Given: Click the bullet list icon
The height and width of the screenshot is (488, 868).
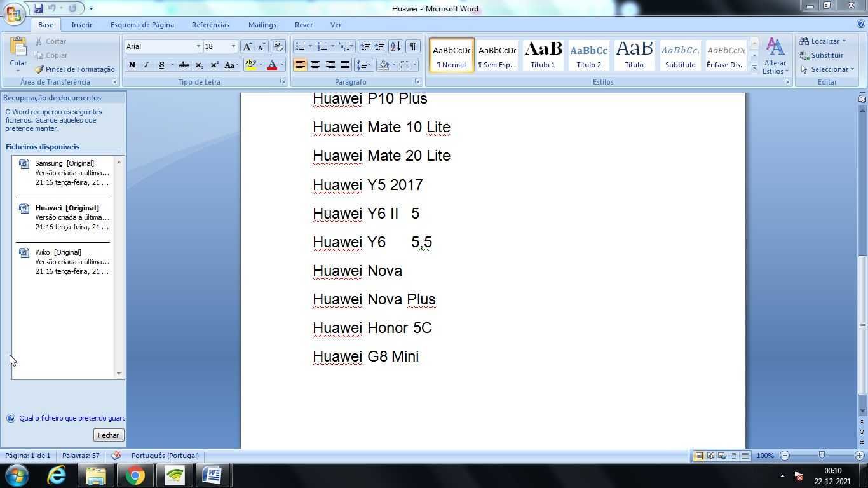Looking at the screenshot, I should (x=301, y=46).
